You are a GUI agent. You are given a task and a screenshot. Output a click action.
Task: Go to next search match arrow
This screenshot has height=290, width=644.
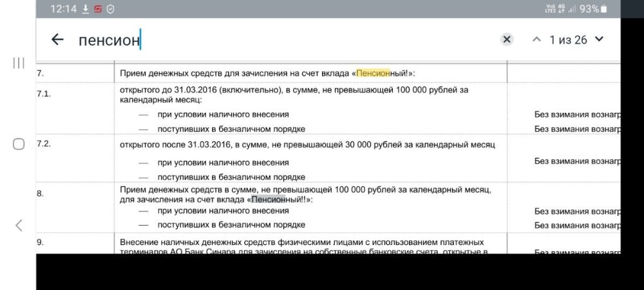pyautogui.click(x=599, y=39)
